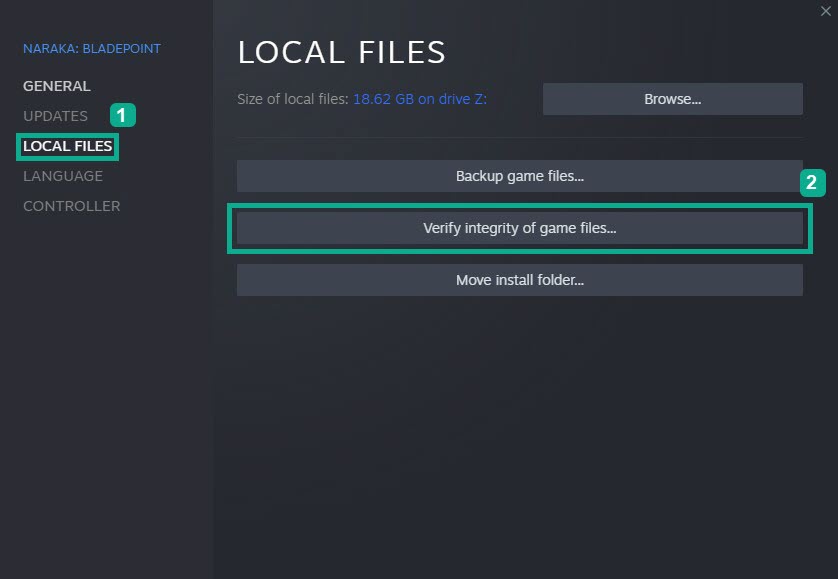Click the Browse... button
The height and width of the screenshot is (579, 838).
[x=673, y=99]
